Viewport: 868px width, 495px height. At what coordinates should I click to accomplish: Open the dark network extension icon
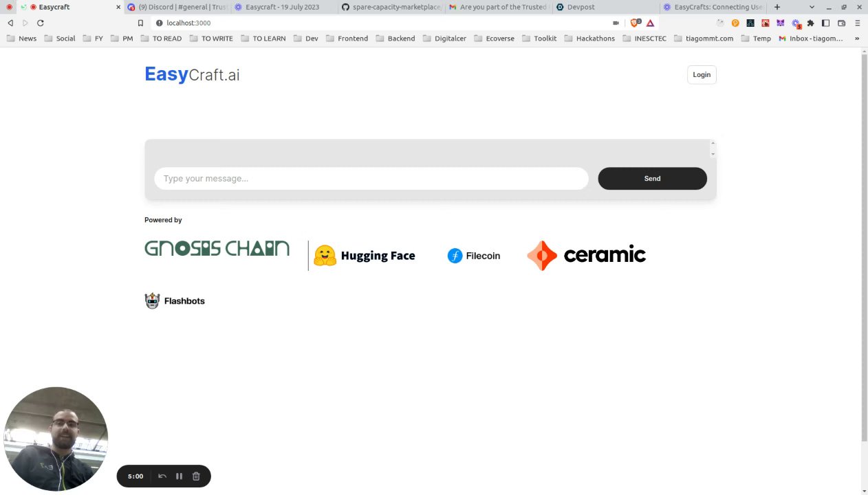click(750, 23)
